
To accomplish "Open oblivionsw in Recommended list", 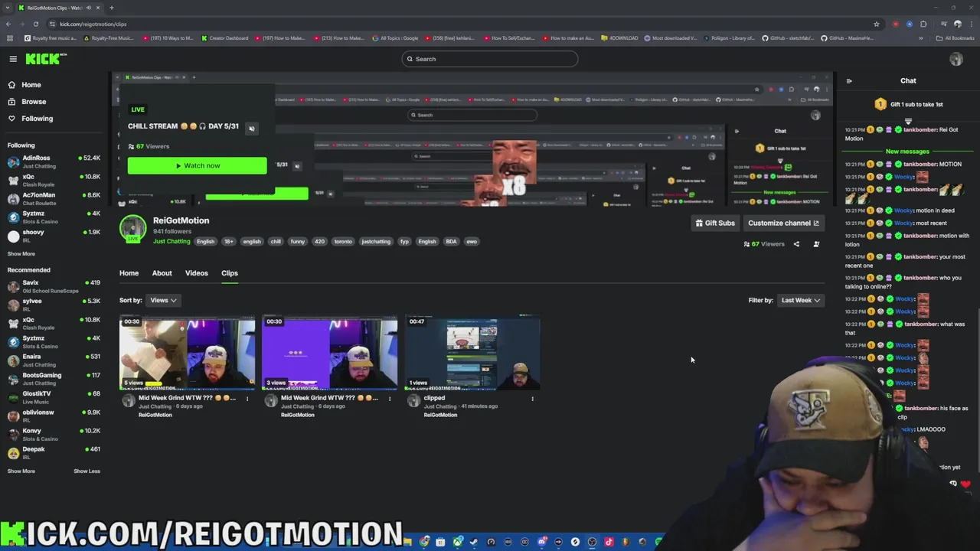I will click(x=54, y=416).
